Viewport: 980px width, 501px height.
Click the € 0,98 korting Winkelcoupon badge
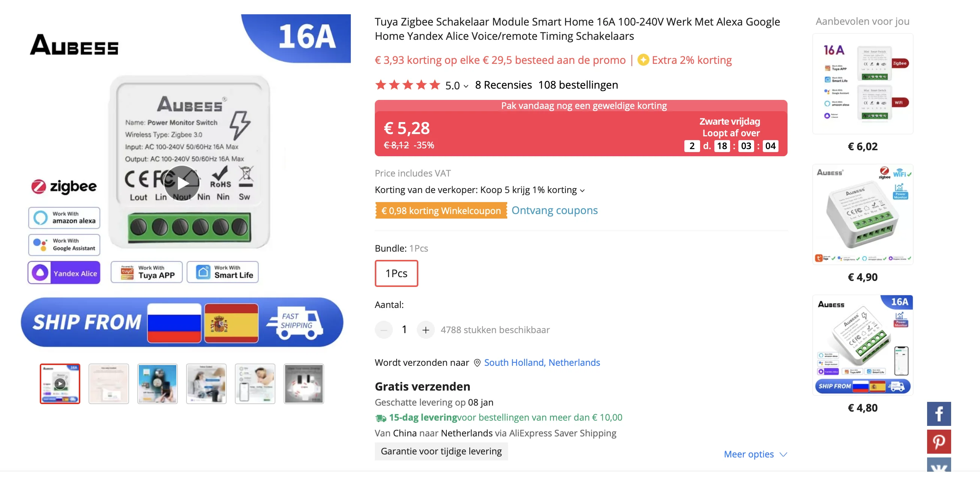tap(441, 211)
